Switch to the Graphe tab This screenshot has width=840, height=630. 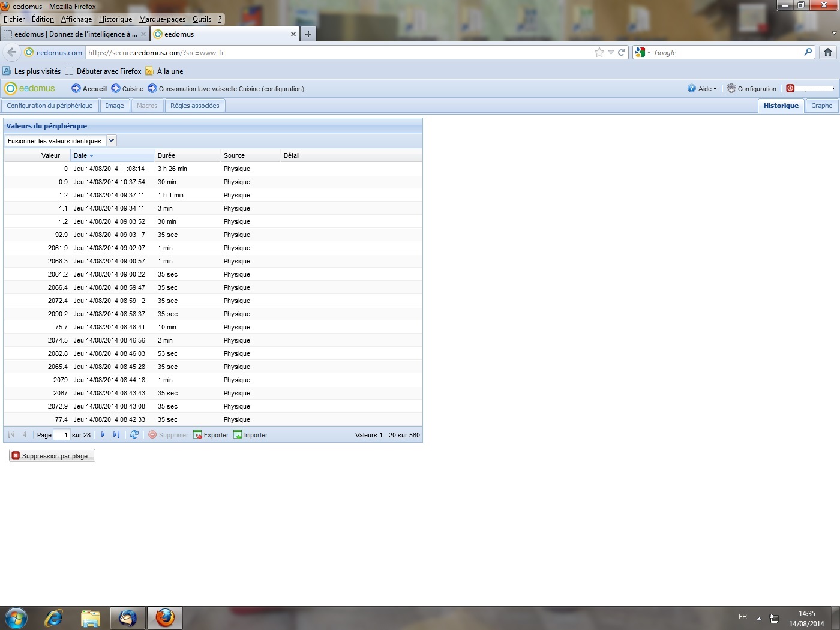[x=821, y=106]
